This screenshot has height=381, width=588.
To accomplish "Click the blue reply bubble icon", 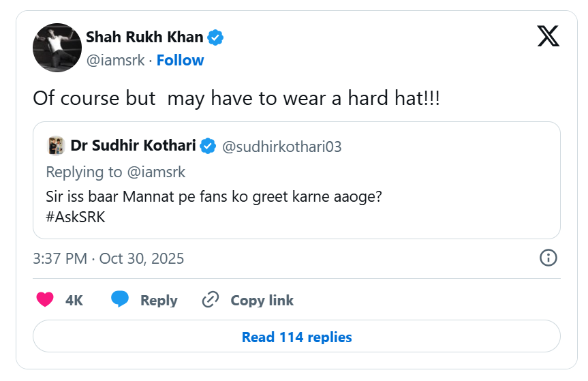I will (x=121, y=300).
